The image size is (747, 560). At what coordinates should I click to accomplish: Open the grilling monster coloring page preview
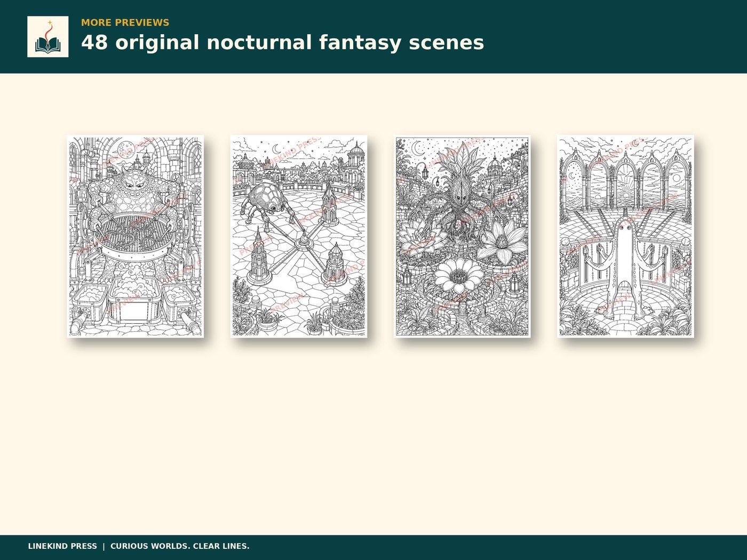point(136,236)
